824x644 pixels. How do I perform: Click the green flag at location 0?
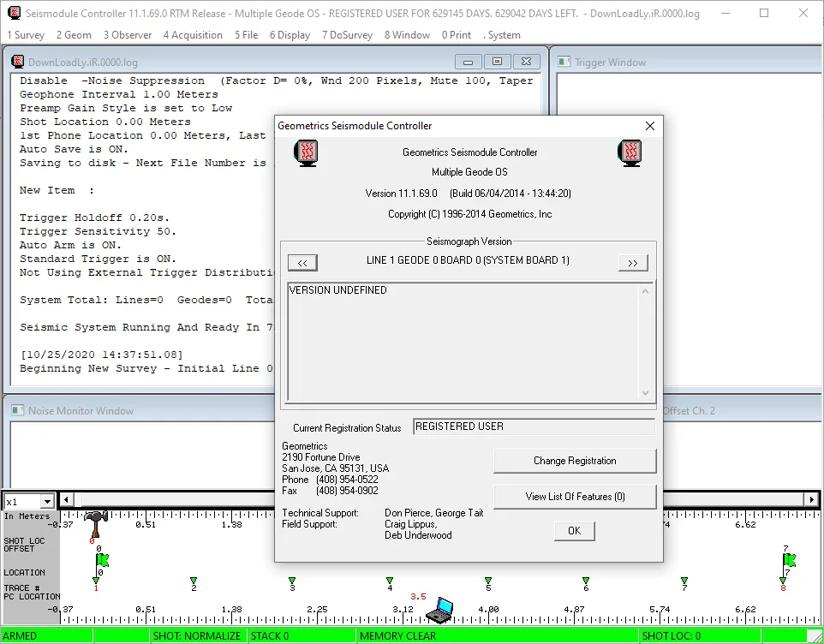(x=102, y=560)
